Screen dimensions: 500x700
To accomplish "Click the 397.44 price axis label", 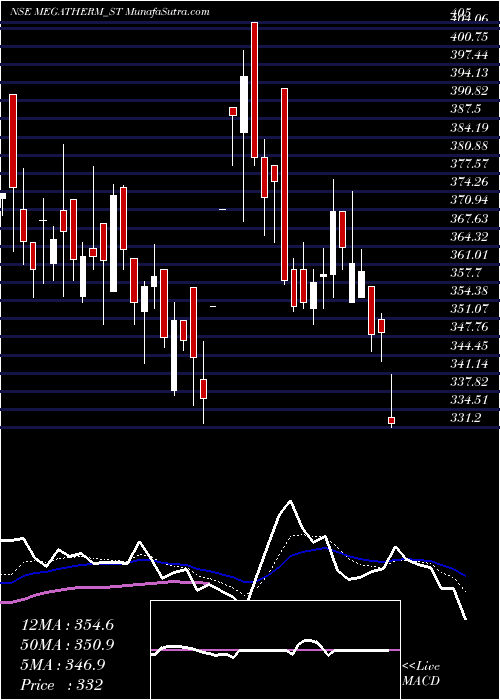I will 469,55.
